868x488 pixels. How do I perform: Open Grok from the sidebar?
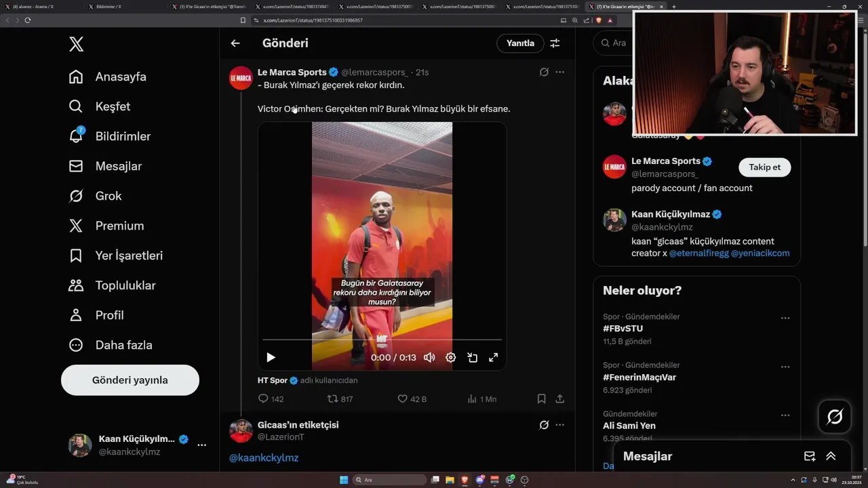click(96, 196)
